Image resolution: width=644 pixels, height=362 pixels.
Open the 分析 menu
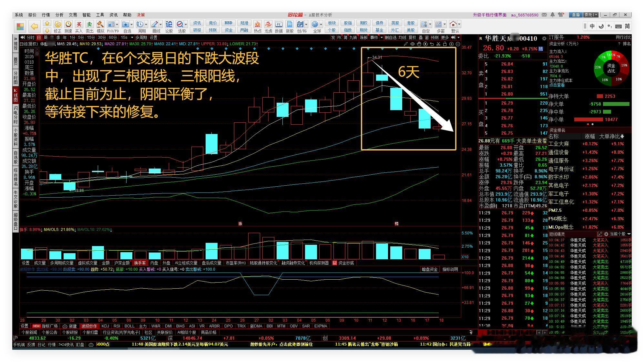point(59,15)
